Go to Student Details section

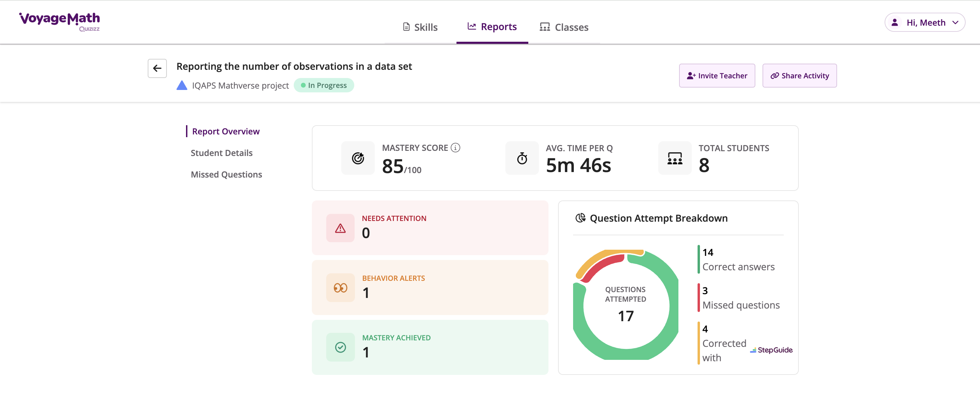[x=222, y=153]
